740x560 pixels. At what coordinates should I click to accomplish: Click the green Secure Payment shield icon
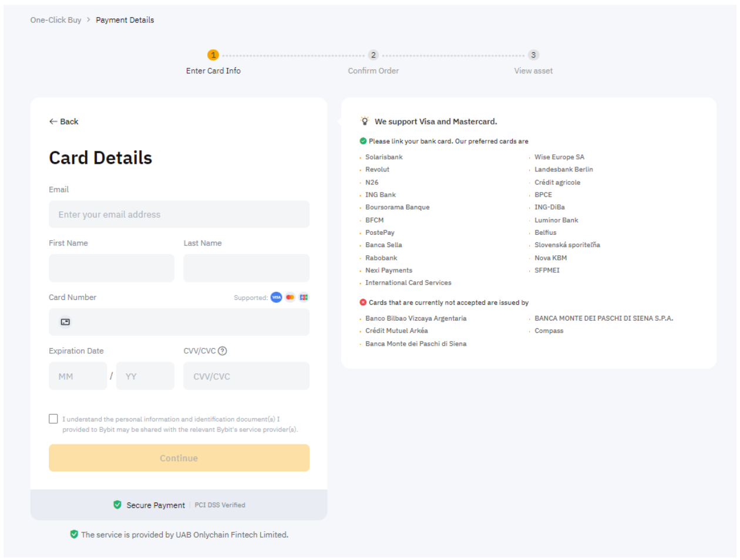tap(117, 505)
